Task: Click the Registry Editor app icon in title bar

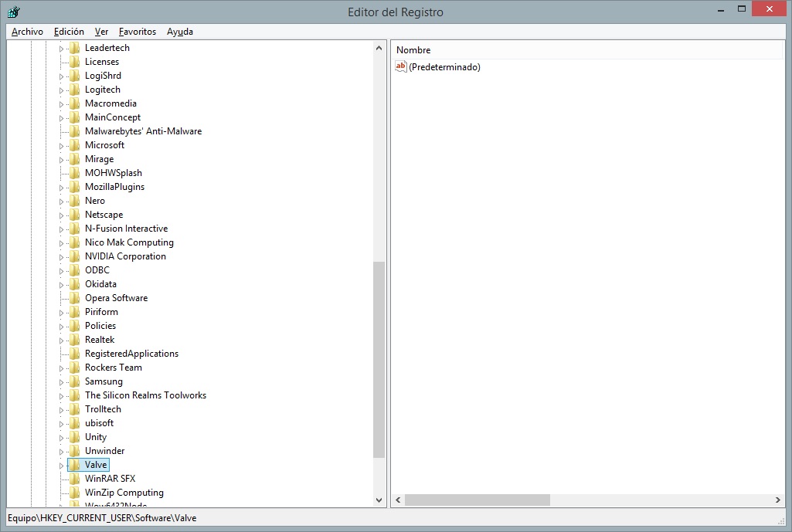Action: [x=14, y=12]
